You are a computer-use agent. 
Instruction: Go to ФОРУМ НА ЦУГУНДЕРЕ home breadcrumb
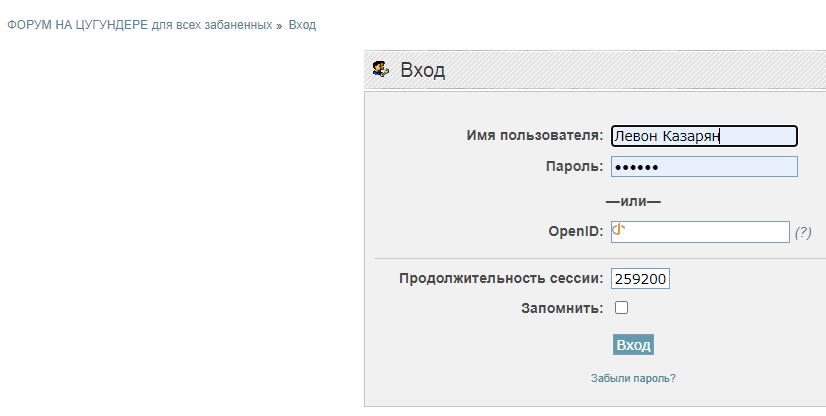[140, 25]
